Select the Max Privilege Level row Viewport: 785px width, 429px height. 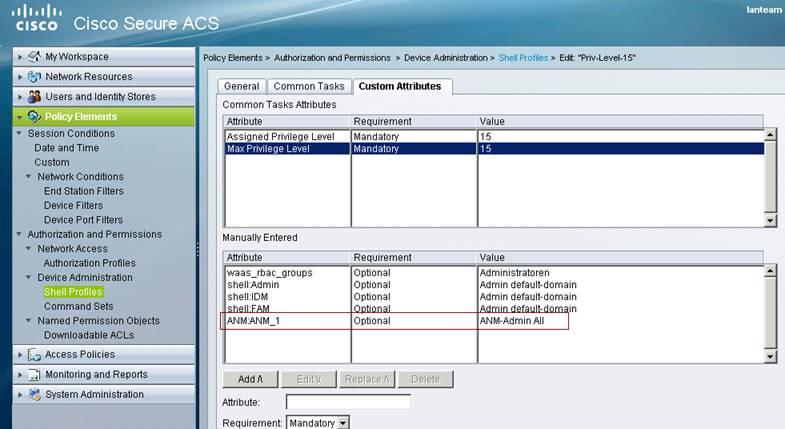(x=494, y=149)
